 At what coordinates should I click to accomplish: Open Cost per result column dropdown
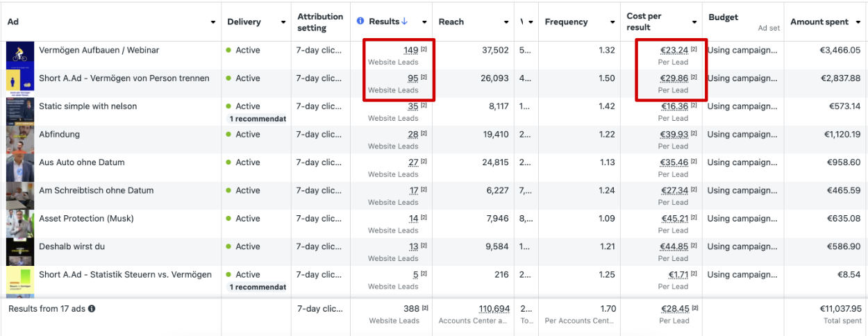(694, 22)
